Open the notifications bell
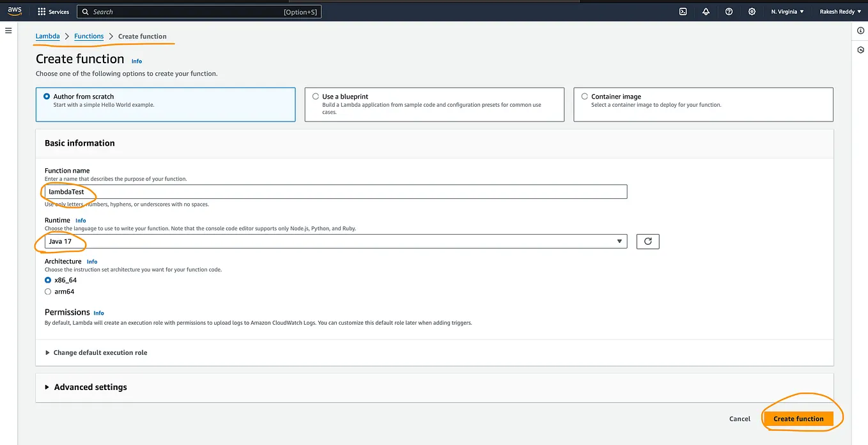 [706, 11]
